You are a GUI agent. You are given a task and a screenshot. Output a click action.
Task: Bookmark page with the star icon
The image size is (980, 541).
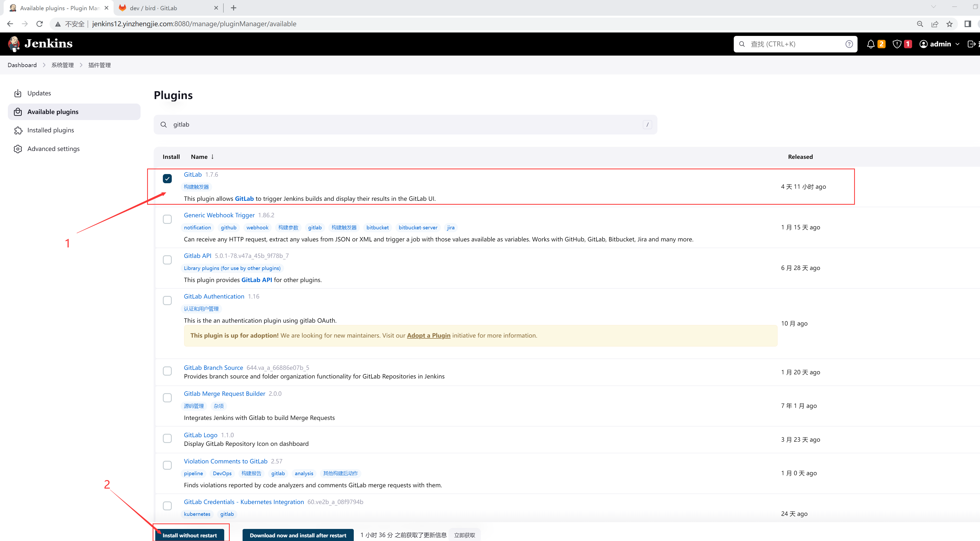949,24
